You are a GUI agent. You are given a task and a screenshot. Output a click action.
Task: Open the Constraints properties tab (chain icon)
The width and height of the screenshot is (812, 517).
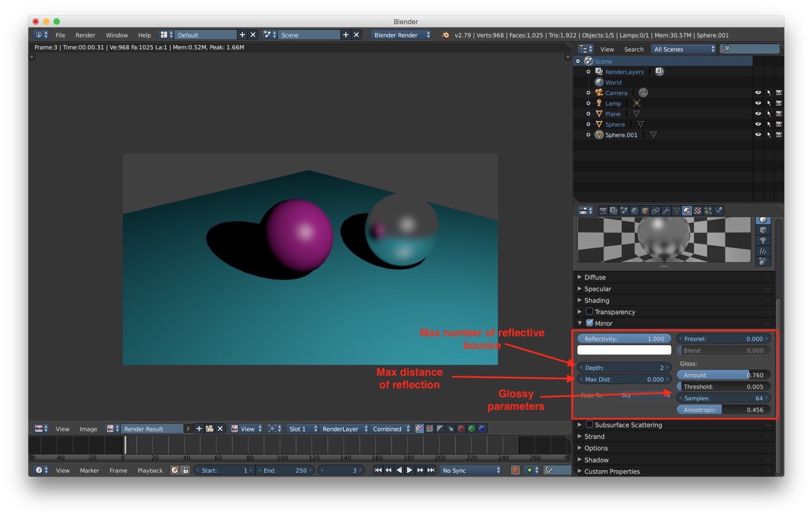pos(656,210)
